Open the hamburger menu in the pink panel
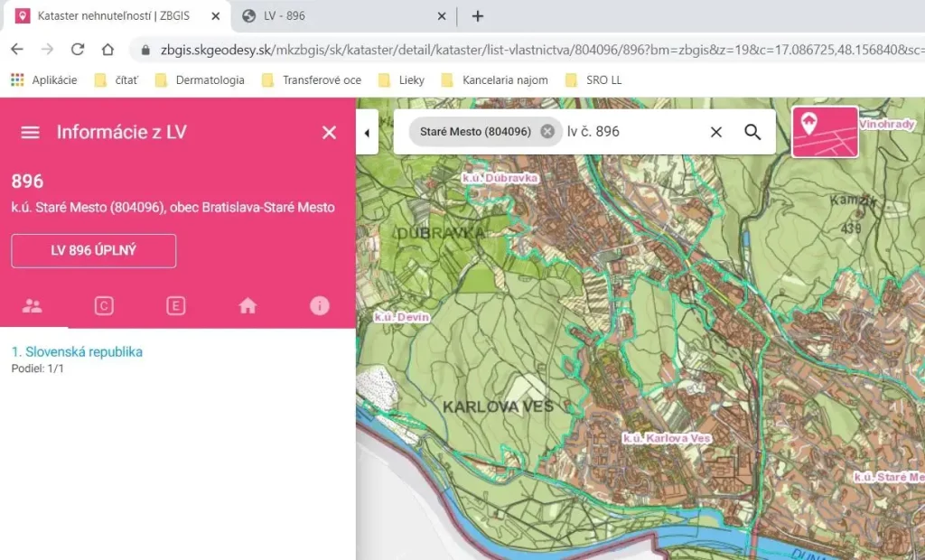925x560 pixels. pos(30,133)
